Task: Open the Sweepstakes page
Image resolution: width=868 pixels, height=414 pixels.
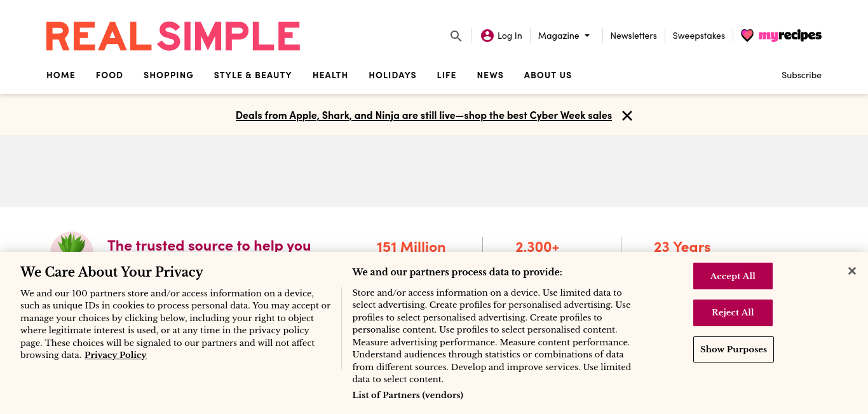Action: (x=699, y=36)
